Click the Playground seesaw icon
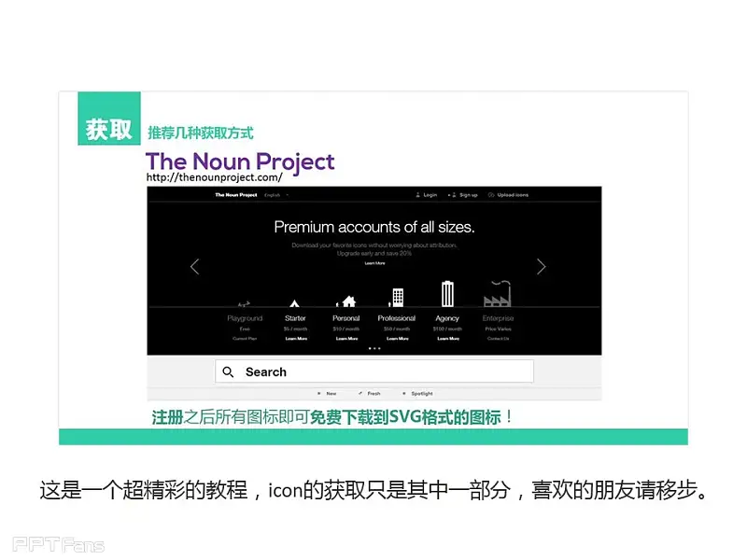 (244, 303)
